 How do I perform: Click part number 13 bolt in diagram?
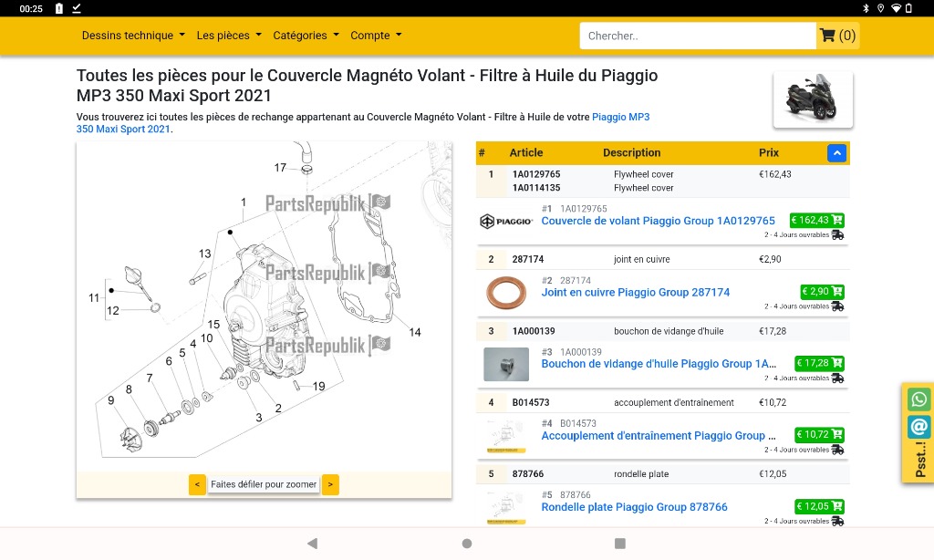[x=205, y=254]
